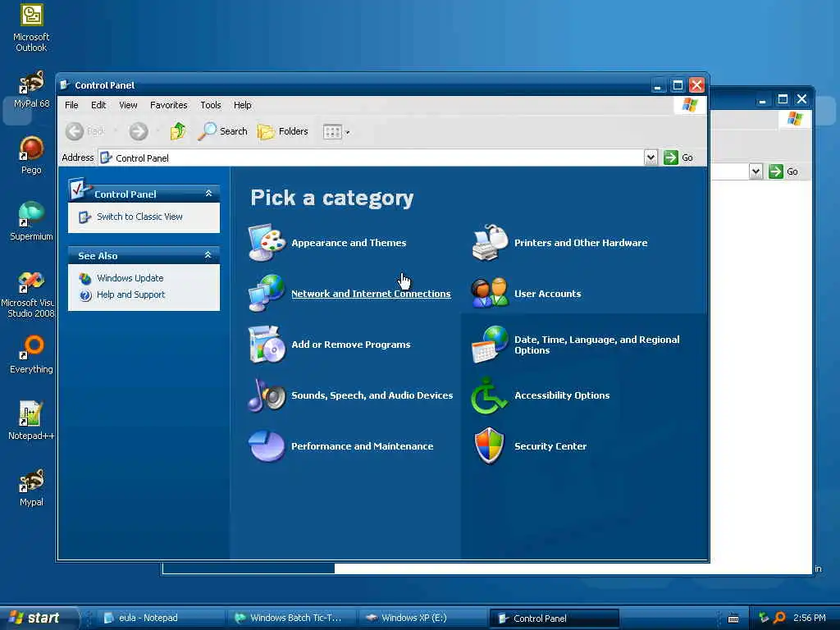Click the Pego desktop icon

coord(31,156)
